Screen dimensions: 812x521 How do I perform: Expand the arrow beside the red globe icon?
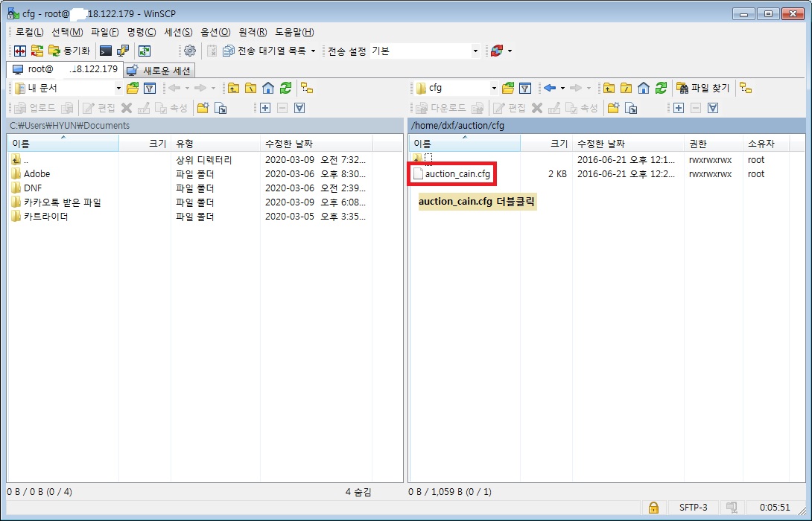point(510,51)
